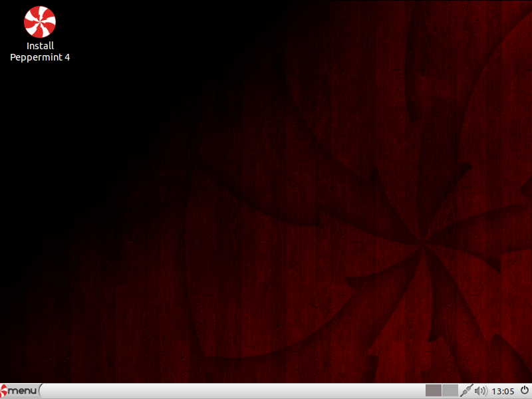
Task: Click the Install Peppermint 4 text label
Action: (x=40, y=52)
